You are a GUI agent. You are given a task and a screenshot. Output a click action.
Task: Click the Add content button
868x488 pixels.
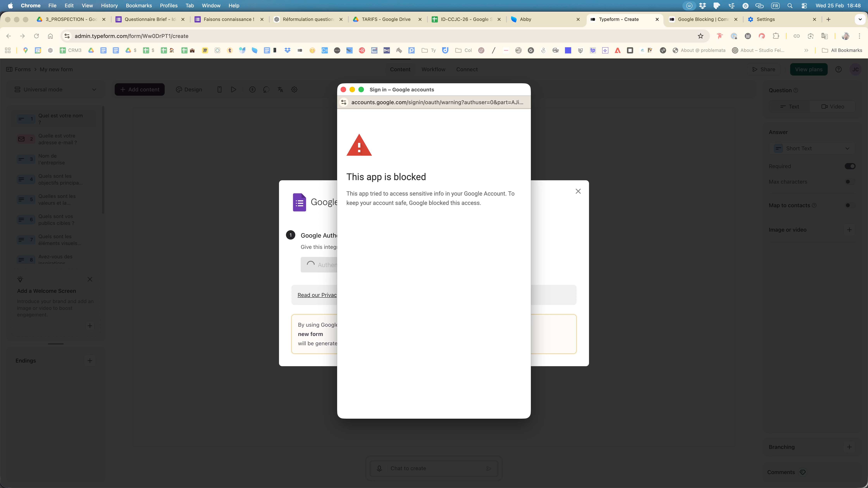[139, 90]
